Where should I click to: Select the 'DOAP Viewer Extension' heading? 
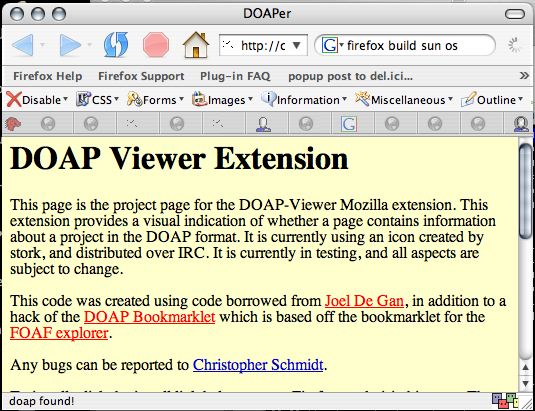coord(179,159)
